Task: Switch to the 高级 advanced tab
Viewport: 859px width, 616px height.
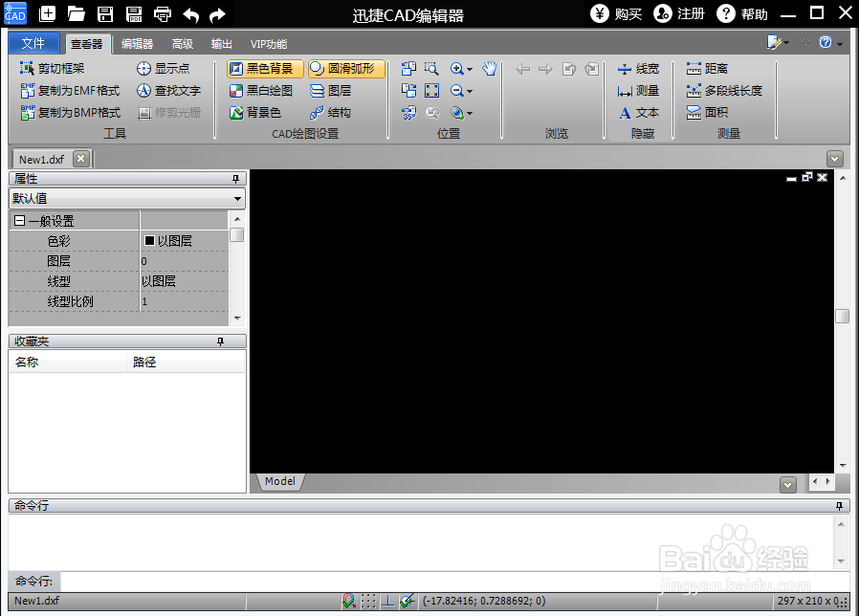Action: (183, 44)
